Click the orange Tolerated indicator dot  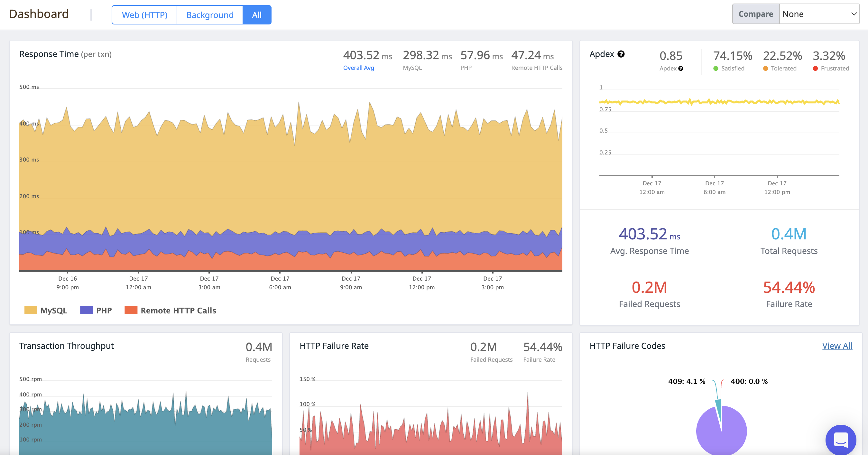(765, 69)
